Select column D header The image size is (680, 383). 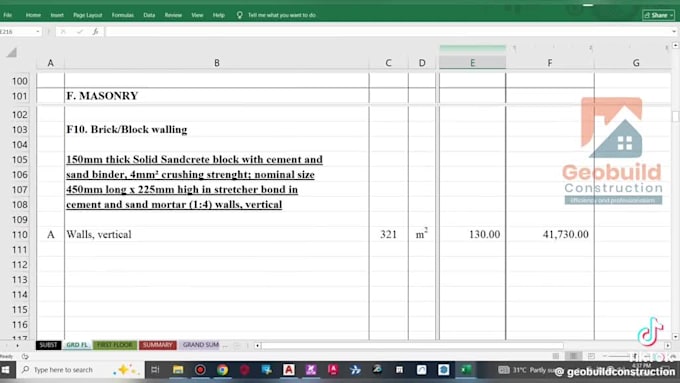pos(422,63)
